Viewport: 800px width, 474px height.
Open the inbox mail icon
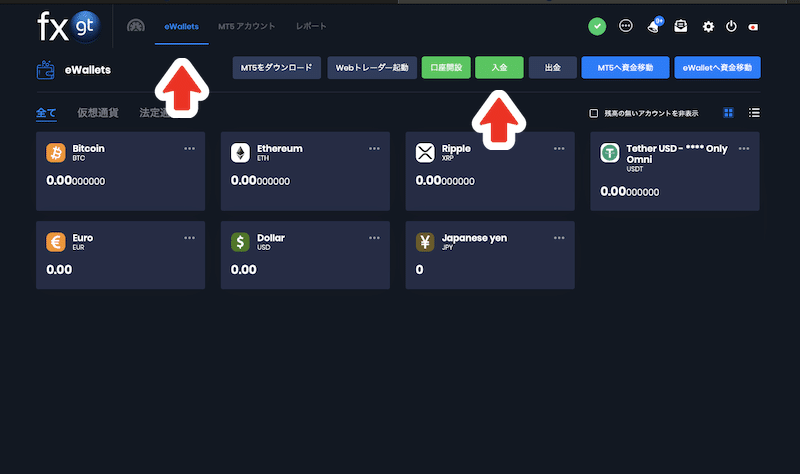click(x=681, y=26)
